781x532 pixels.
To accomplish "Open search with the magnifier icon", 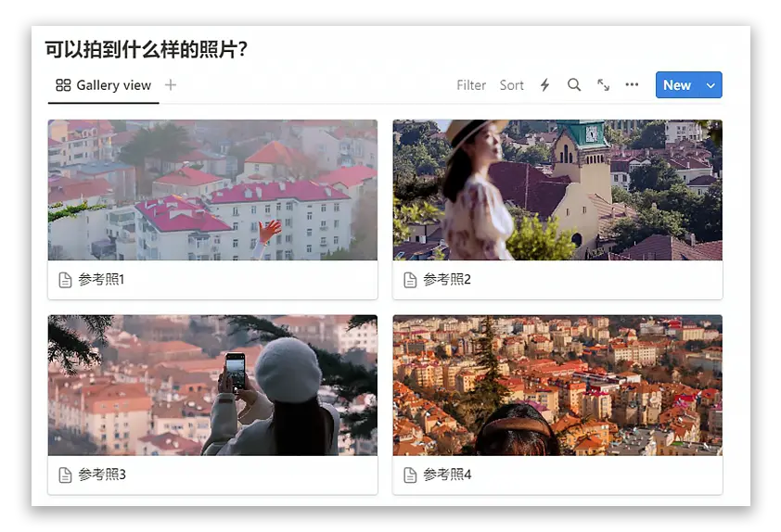I will point(574,85).
